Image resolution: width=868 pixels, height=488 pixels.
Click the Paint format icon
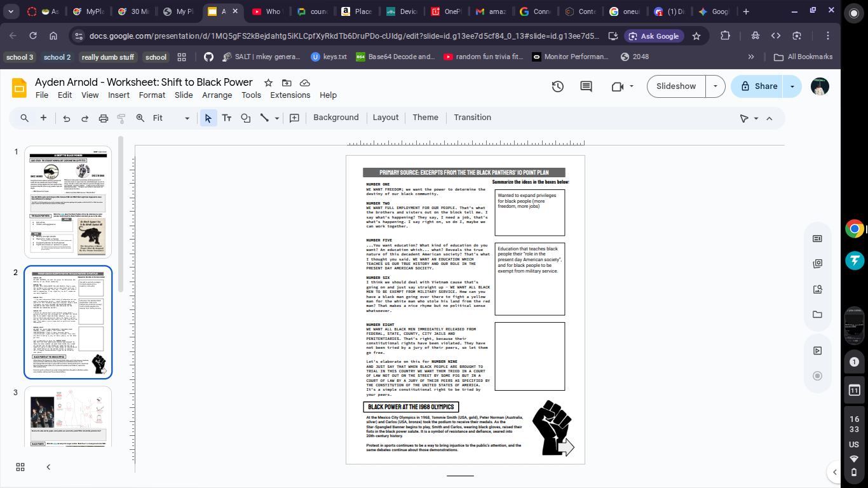pyautogui.click(x=121, y=118)
